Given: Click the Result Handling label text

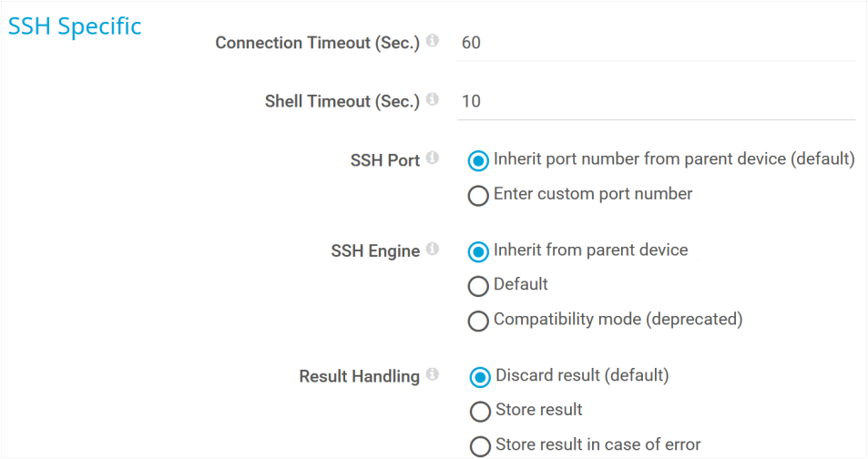Looking at the screenshot, I should [359, 376].
